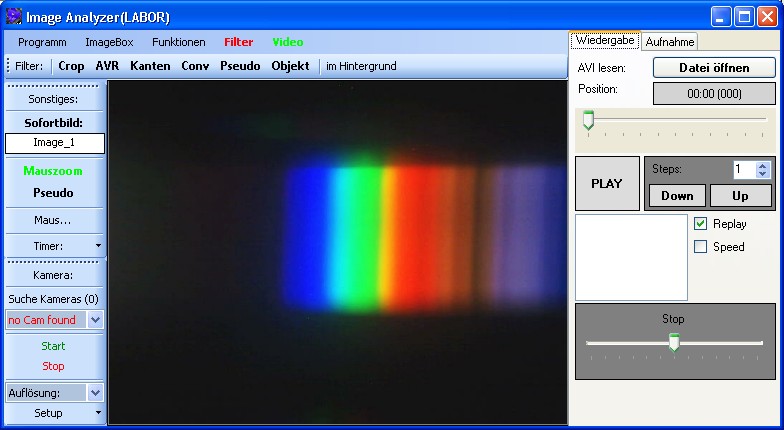Click the Objekt filter option

click(290, 66)
